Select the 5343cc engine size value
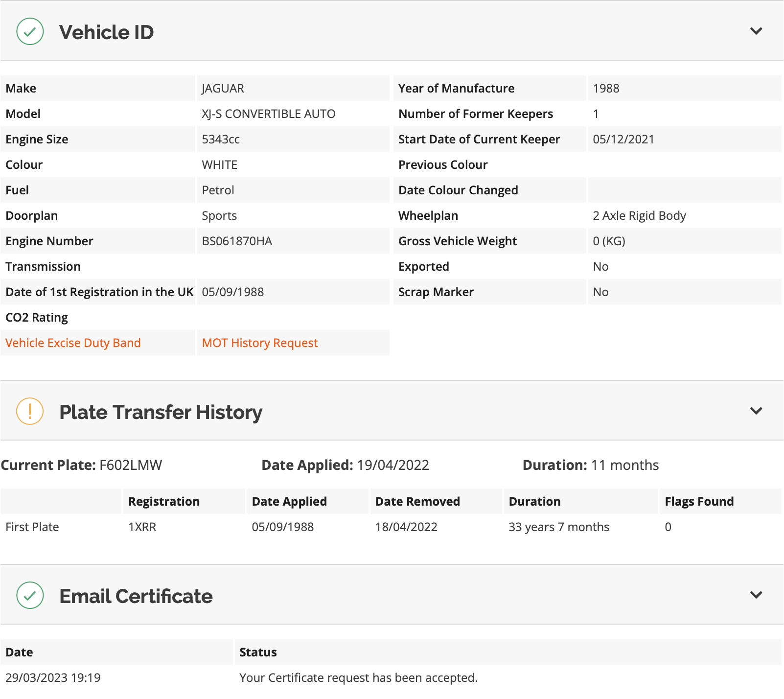The width and height of the screenshot is (784, 699). click(x=221, y=139)
